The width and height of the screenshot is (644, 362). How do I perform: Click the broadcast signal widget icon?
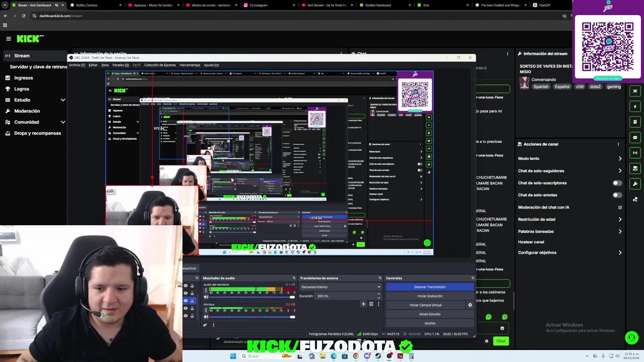coord(635,153)
